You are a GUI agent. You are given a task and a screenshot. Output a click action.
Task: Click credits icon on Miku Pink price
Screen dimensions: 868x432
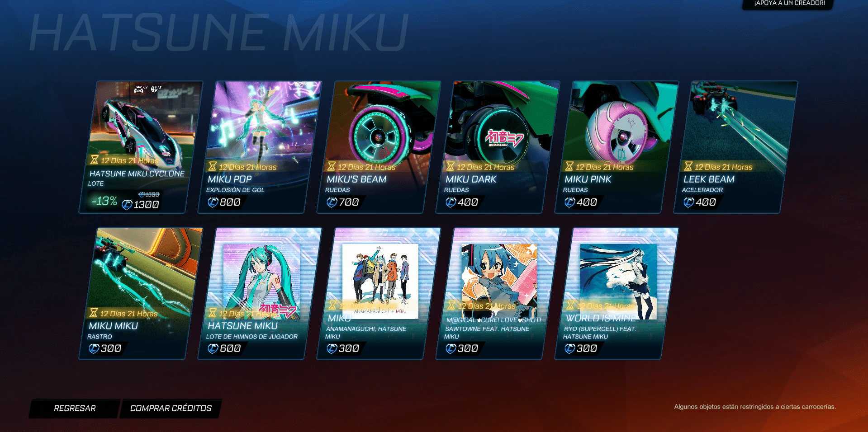pos(570,202)
